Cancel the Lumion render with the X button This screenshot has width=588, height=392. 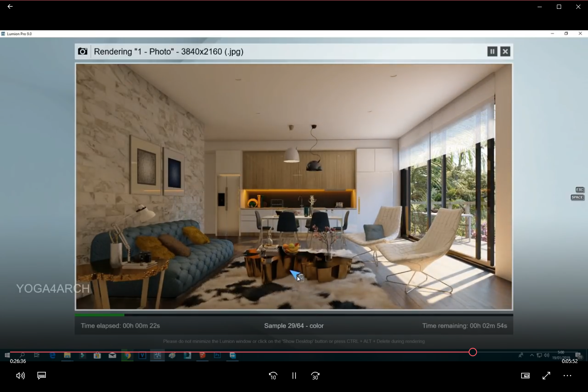505,51
